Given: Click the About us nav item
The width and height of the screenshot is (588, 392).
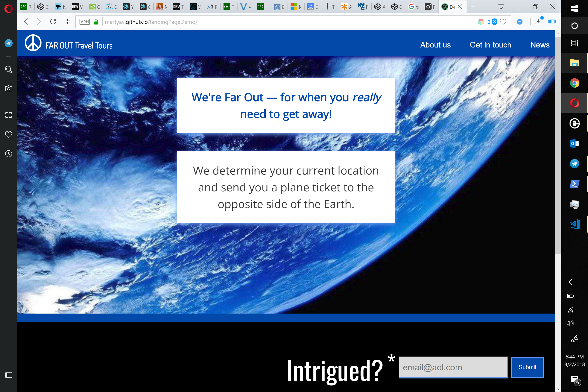Looking at the screenshot, I should (435, 45).
